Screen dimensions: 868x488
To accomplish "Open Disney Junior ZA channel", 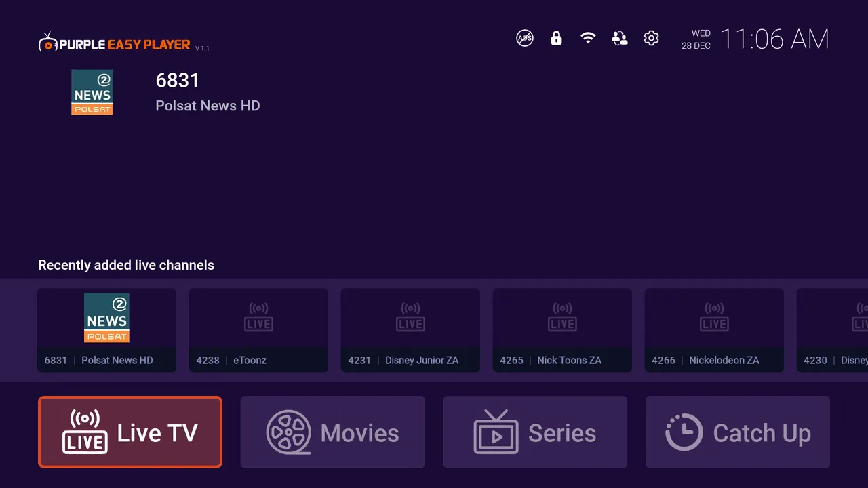I will coord(410,330).
